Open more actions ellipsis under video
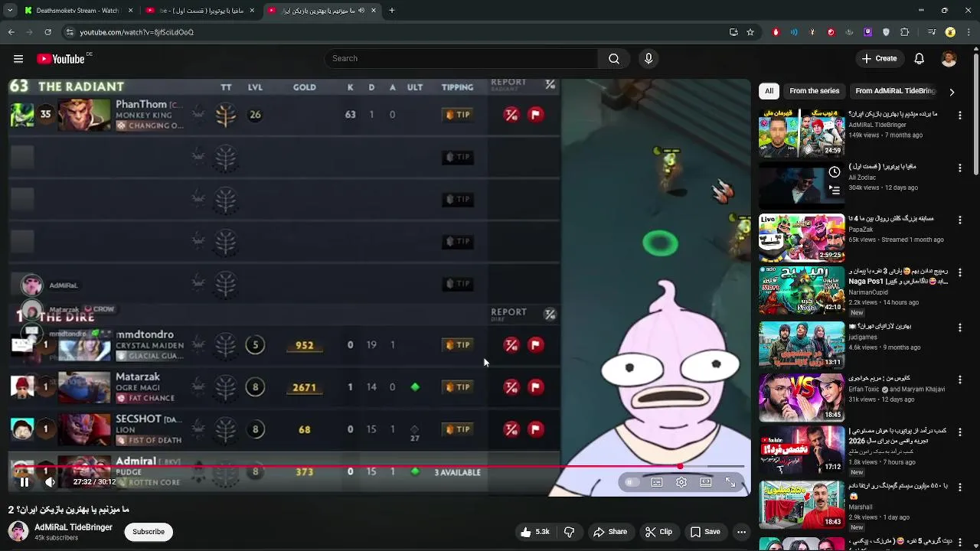 pyautogui.click(x=741, y=532)
